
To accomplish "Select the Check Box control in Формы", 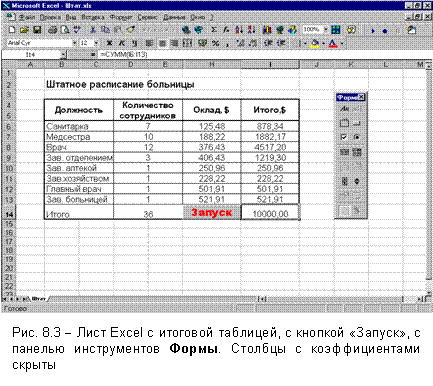I will (x=344, y=137).
